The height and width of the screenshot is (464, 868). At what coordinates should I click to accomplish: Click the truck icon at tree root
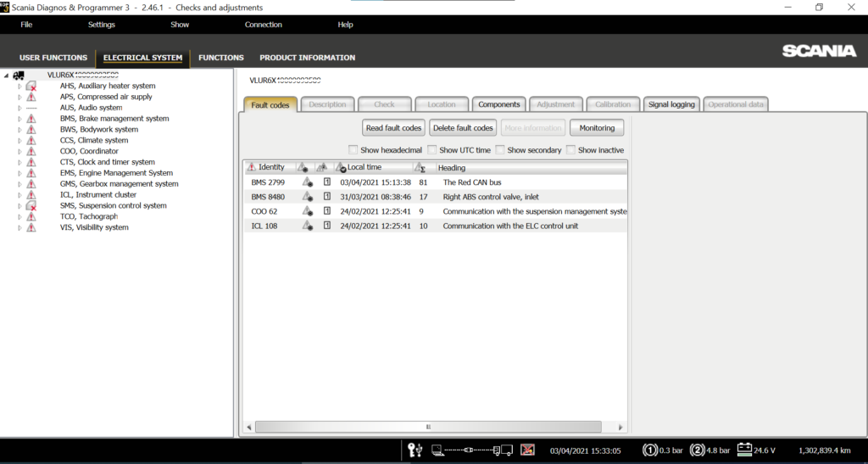click(19, 75)
